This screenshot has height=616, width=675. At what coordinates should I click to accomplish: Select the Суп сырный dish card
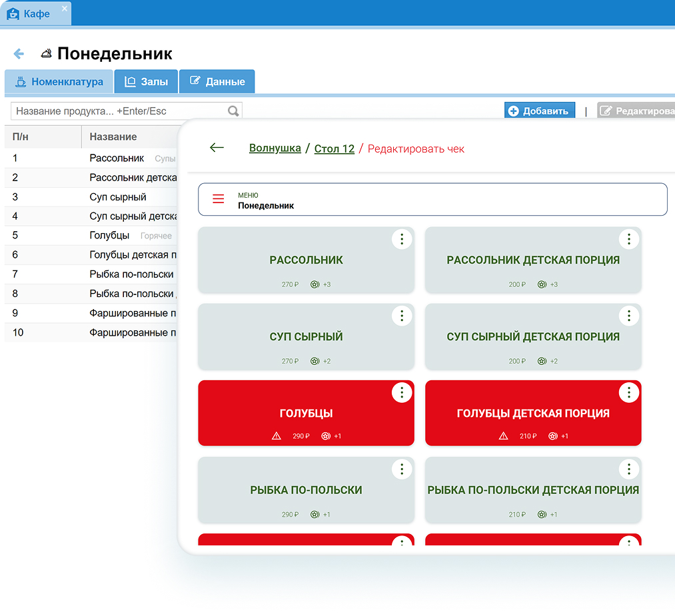306,337
